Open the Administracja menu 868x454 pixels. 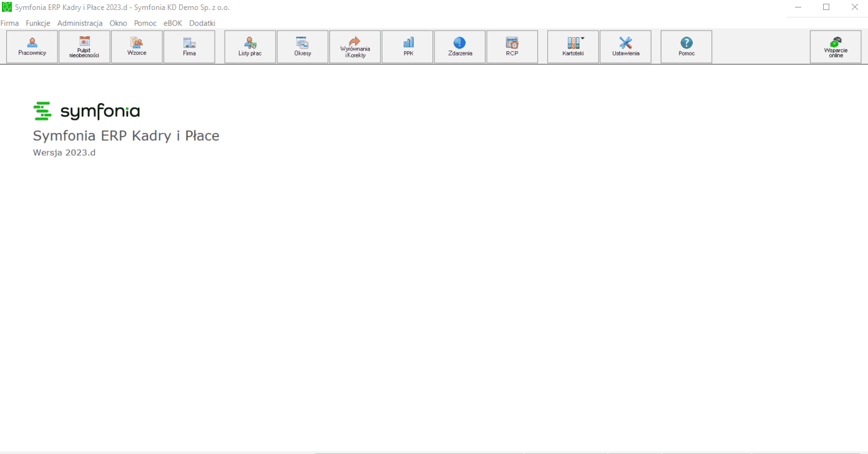(80, 23)
